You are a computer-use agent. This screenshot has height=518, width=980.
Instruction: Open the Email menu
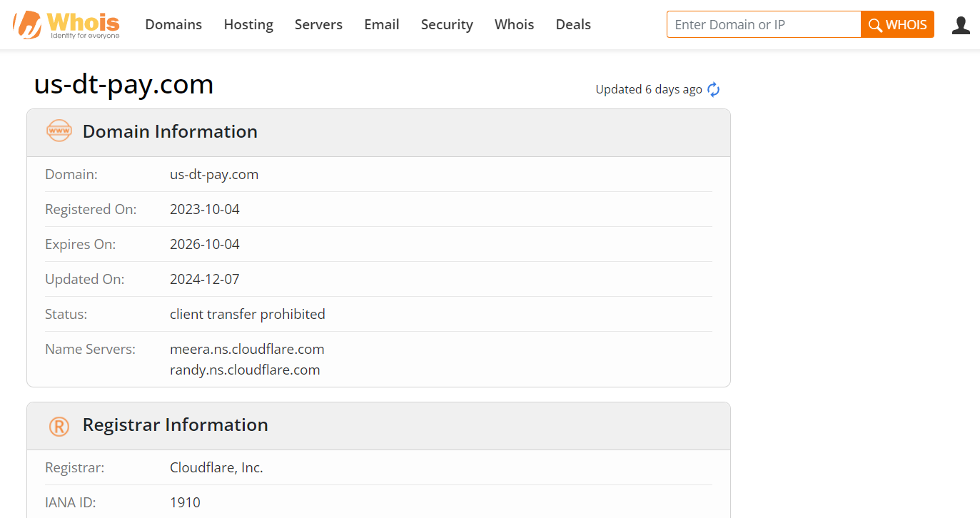(x=382, y=24)
